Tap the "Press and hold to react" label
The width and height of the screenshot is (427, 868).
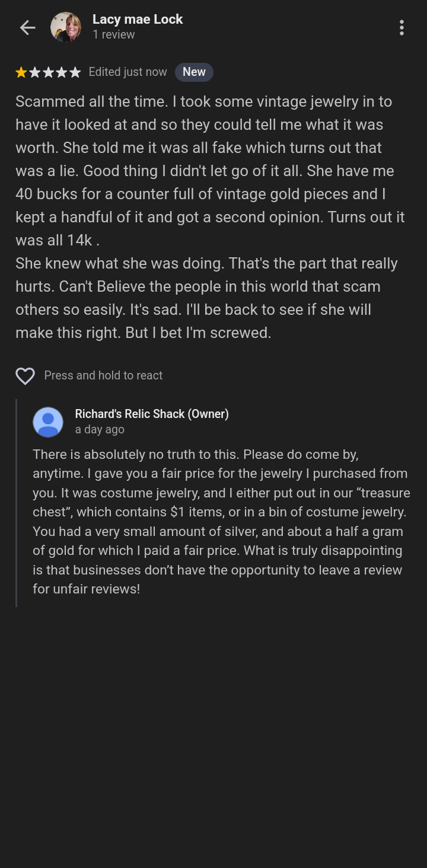(x=103, y=375)
